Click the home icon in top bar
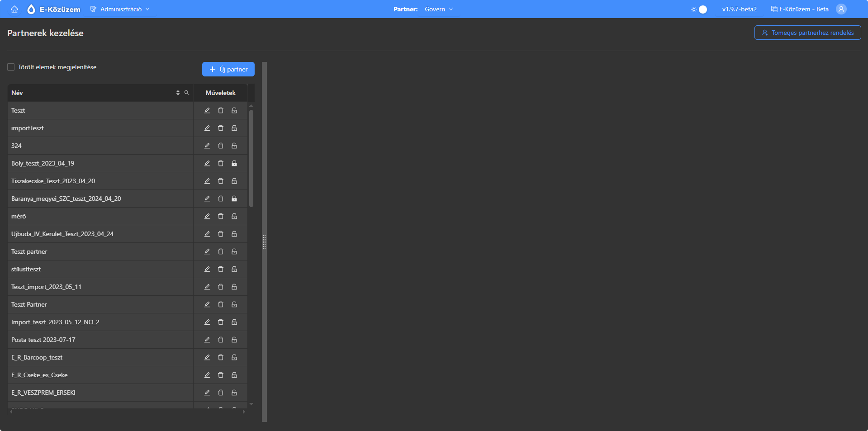 click(14, 9)
